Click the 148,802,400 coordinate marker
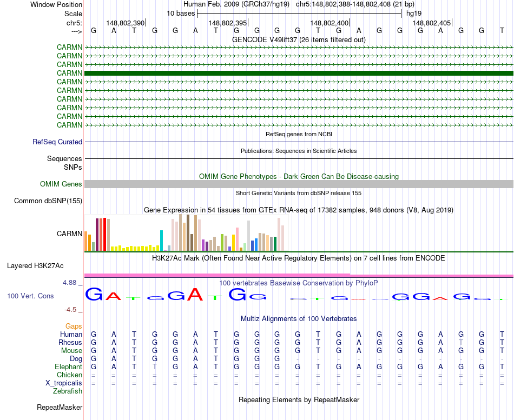Viewport: 514px width, 420px height. coord(330,23)
